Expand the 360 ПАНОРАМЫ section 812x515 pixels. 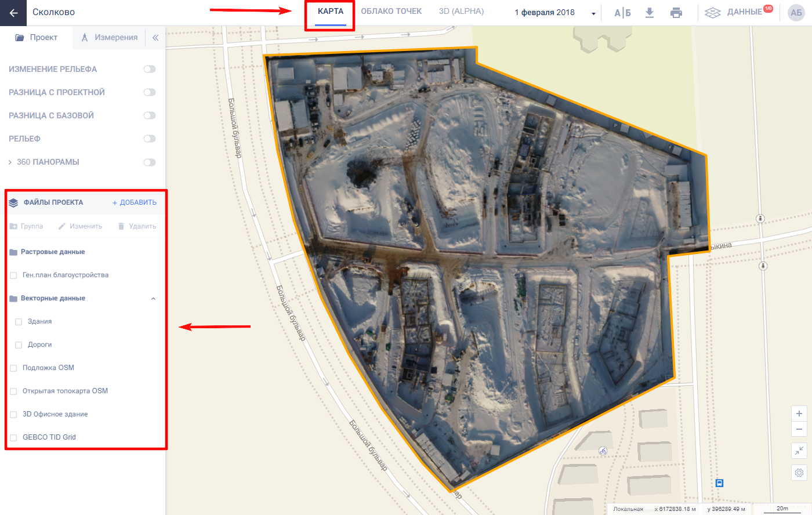coord(10,162)
